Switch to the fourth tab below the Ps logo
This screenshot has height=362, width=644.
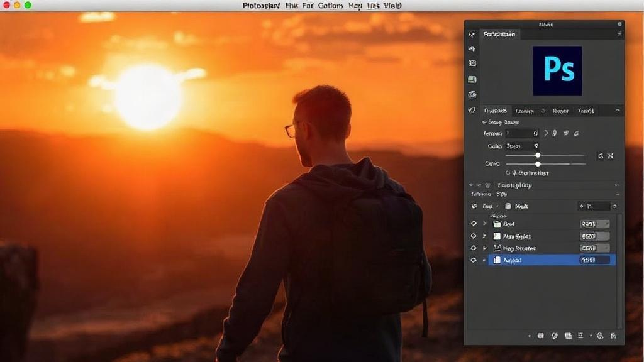586,111
